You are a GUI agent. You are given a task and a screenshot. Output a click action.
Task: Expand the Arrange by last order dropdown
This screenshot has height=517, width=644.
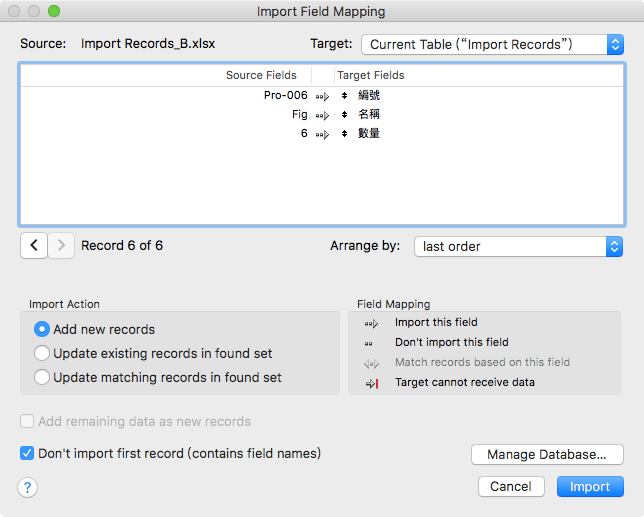[x=518, y=246]
